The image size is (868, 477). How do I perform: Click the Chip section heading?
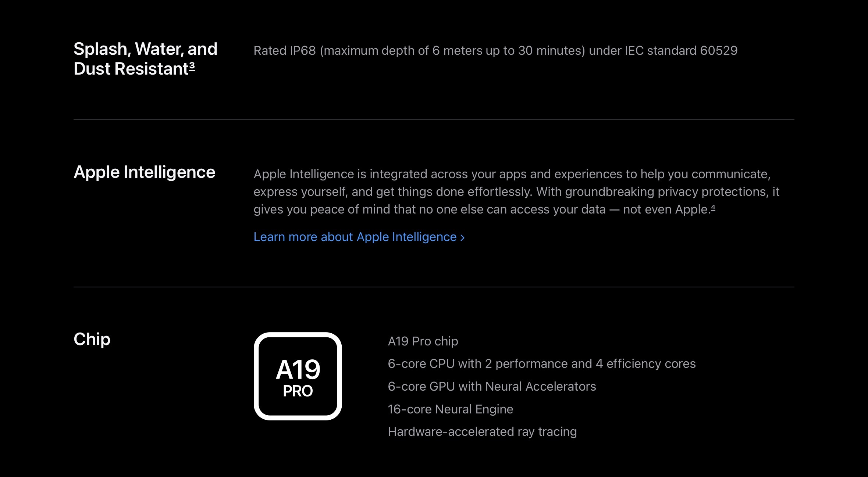tap(92, 339)
